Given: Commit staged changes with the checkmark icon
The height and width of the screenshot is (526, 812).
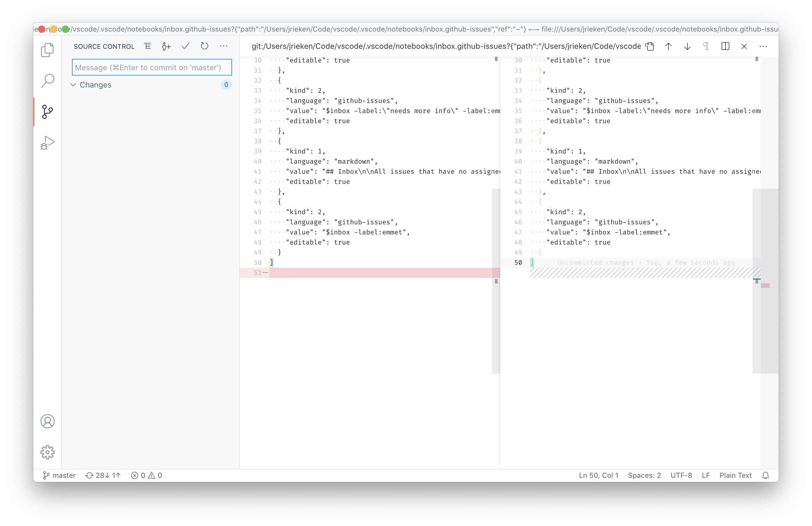Looking at the screenshot, I should 185,46.
